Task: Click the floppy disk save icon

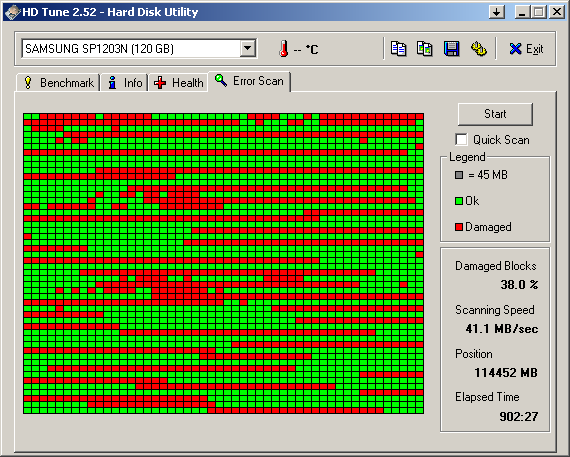Action: (451, 49)
